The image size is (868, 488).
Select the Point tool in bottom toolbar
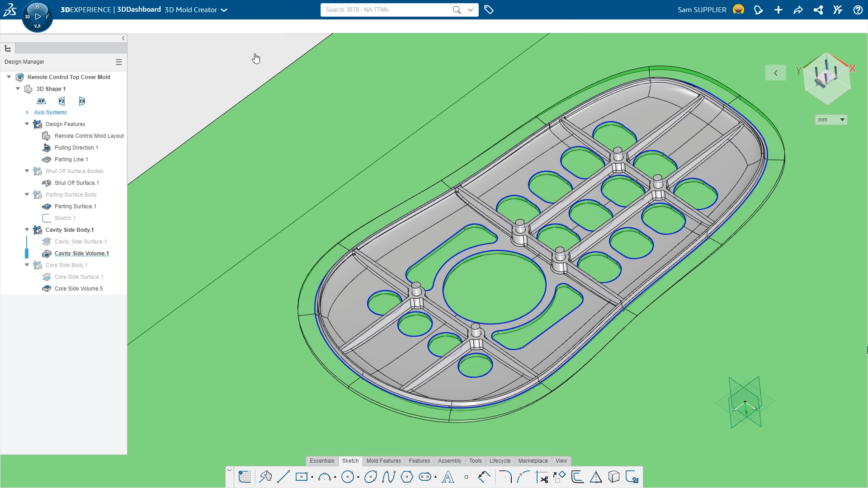tap(467, 477)
